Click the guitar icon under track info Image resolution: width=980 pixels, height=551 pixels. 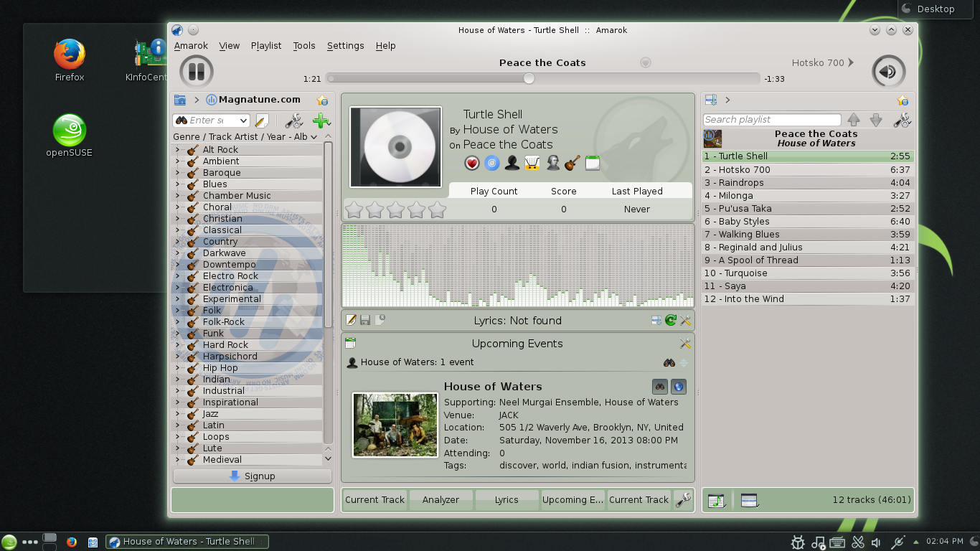click(x=572, y=164)
